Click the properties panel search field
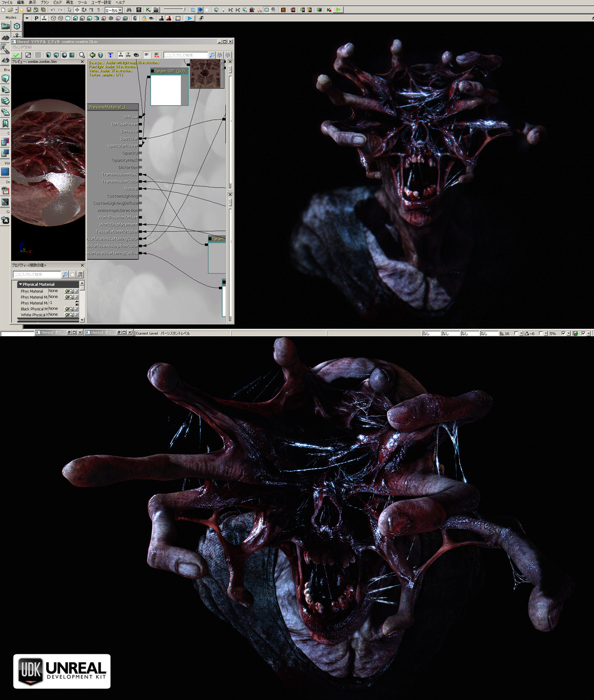 (36, 274)
